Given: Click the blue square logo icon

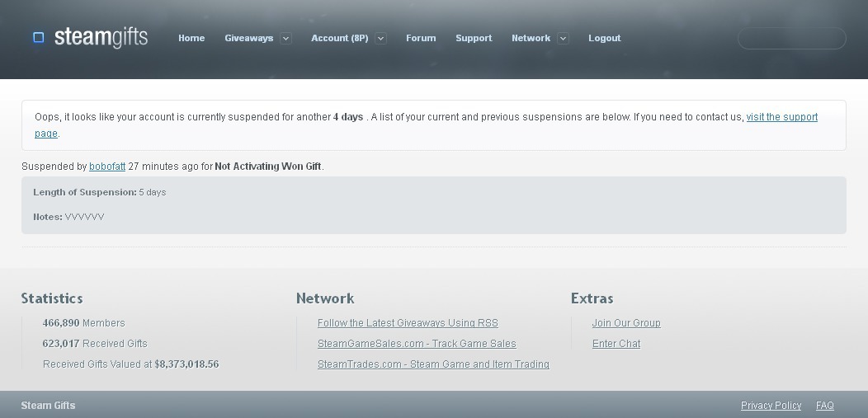Looking at the screenshot, I should pyautogui.click(x=38, y=38).
